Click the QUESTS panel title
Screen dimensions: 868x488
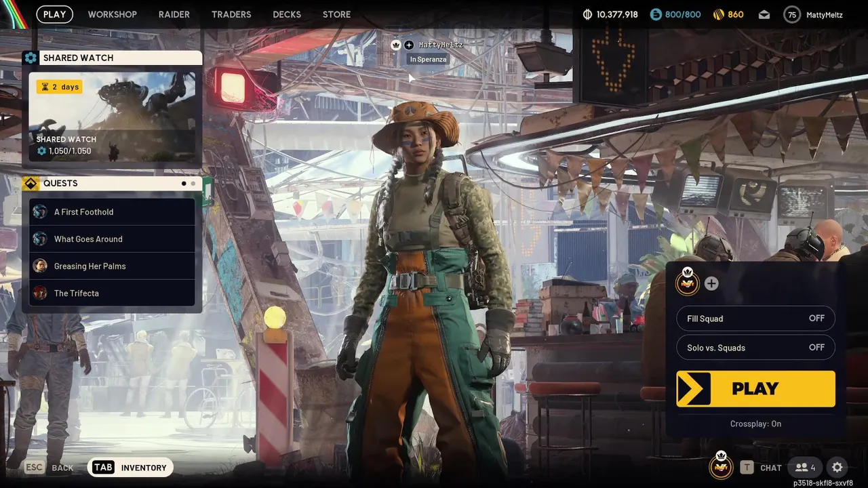click(60, 183)
